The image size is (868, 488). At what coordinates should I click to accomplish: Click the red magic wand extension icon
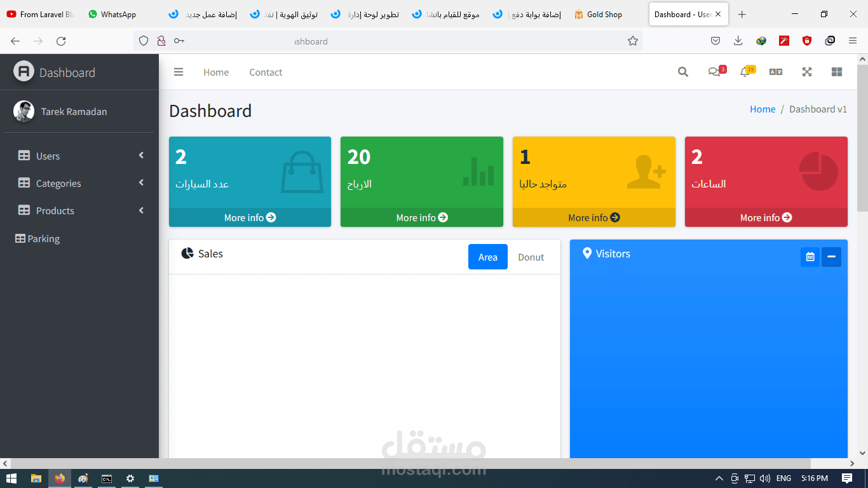784,41
